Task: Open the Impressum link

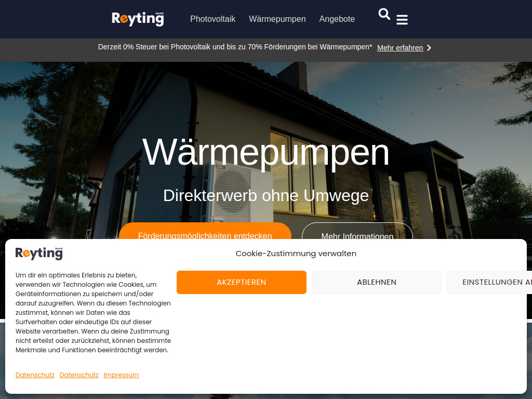Action: 121,375
